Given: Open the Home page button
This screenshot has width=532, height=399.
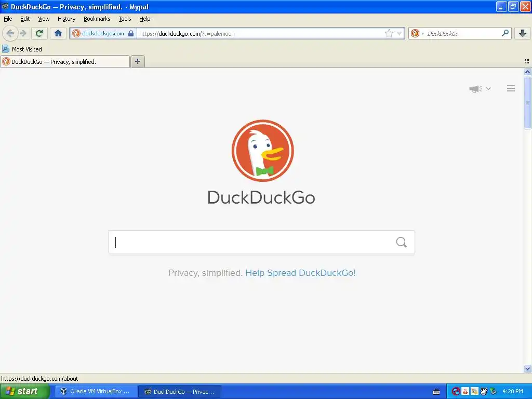Looking at the screenshot, I should click(x=58, y=33).
